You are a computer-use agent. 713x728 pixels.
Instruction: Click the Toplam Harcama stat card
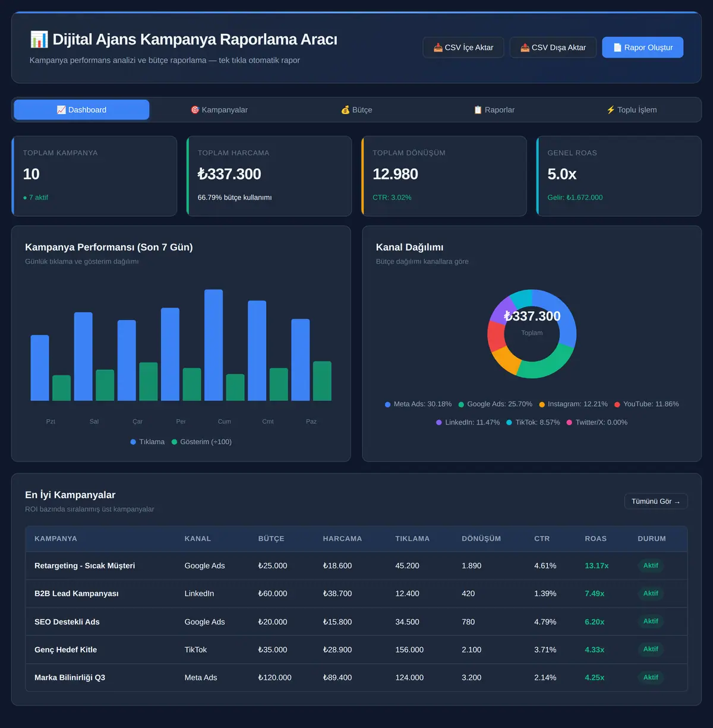269,176
